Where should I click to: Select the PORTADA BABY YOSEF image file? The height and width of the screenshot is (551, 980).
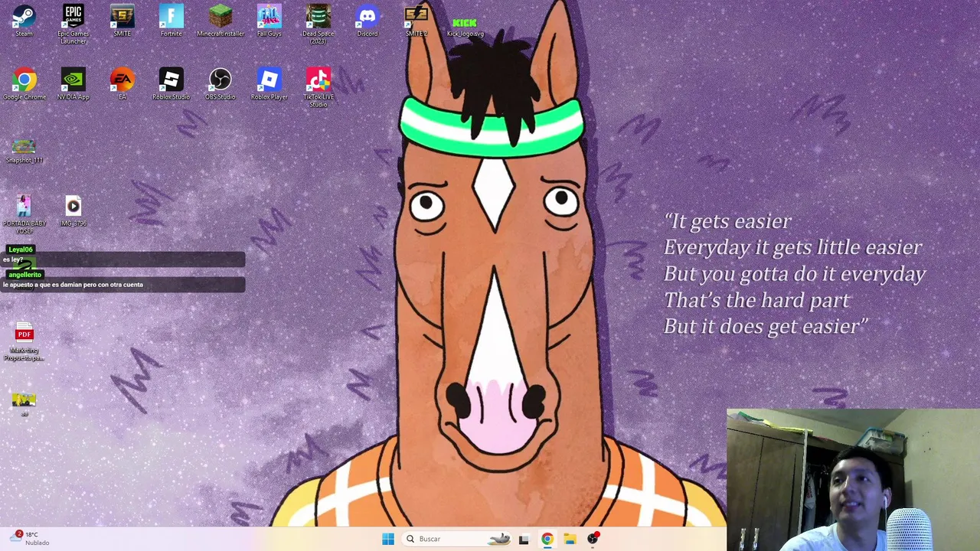pos(24,214)
